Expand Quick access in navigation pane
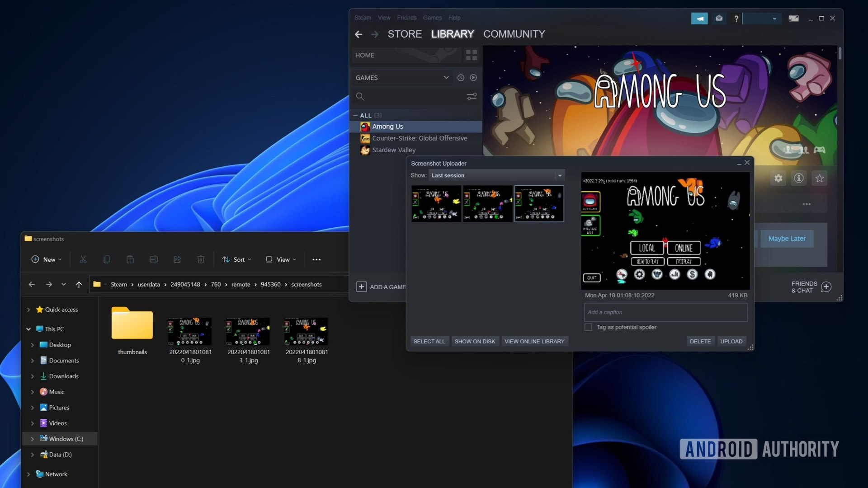Screen dimensions: 868x488 click(28, 310)
